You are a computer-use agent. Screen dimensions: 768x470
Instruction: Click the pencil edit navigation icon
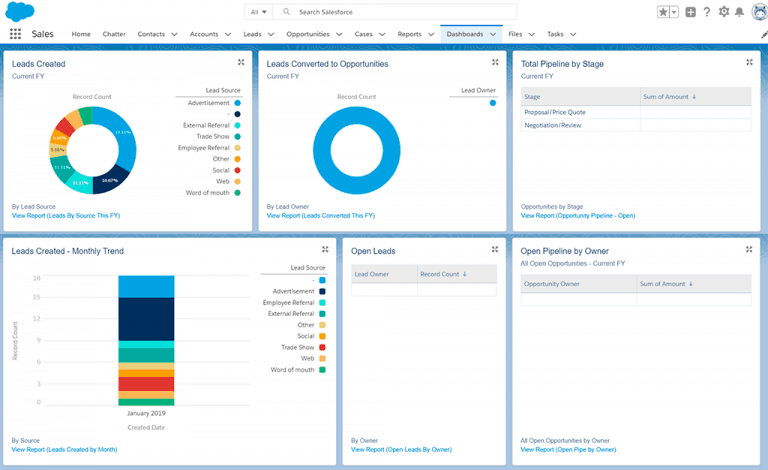coord(764,34)
